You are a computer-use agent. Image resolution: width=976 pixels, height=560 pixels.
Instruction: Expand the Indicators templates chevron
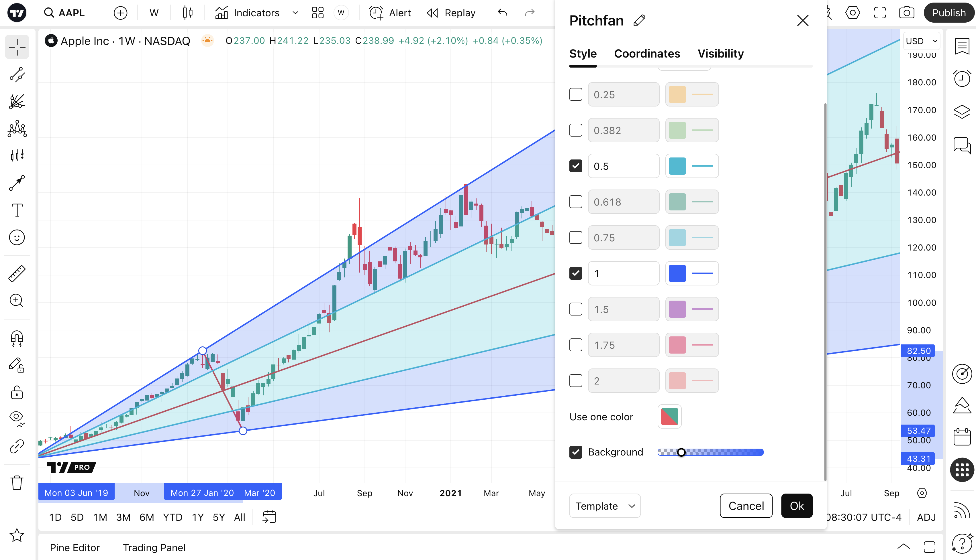(295, 13)
